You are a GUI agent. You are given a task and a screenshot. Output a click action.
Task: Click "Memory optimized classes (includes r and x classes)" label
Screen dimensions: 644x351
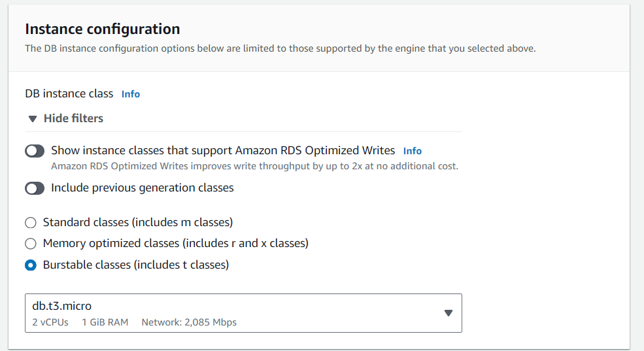pos(175,243)
